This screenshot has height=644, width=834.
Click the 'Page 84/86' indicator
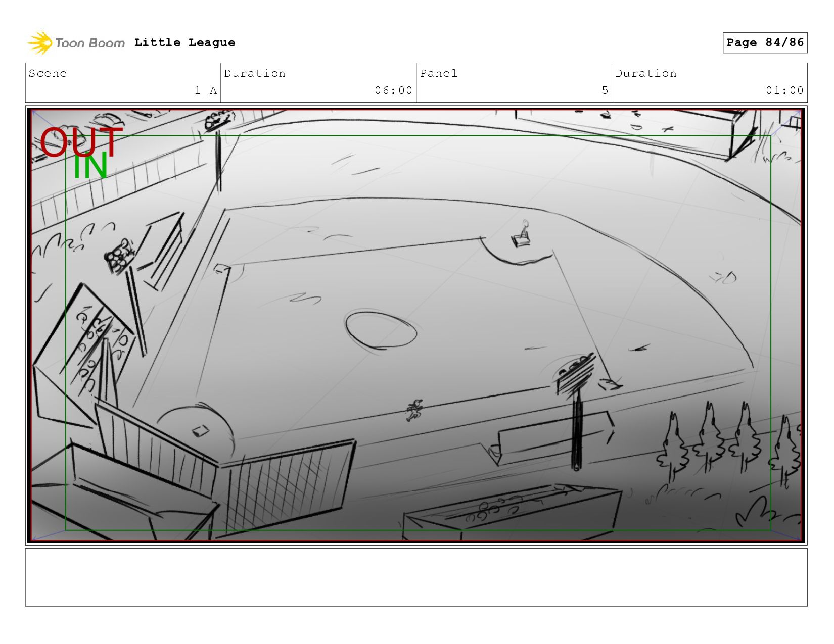765,42
